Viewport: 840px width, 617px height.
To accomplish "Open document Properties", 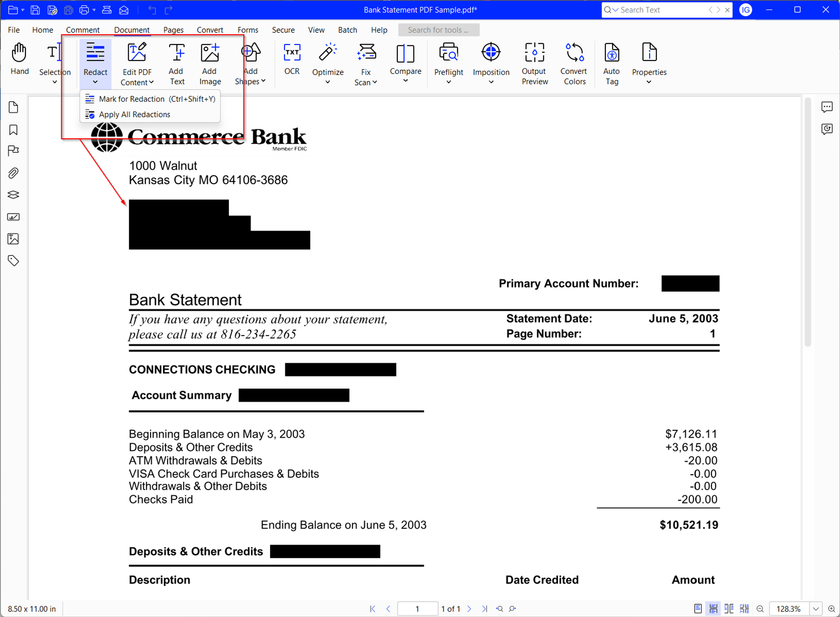I will tap(649, 64).
